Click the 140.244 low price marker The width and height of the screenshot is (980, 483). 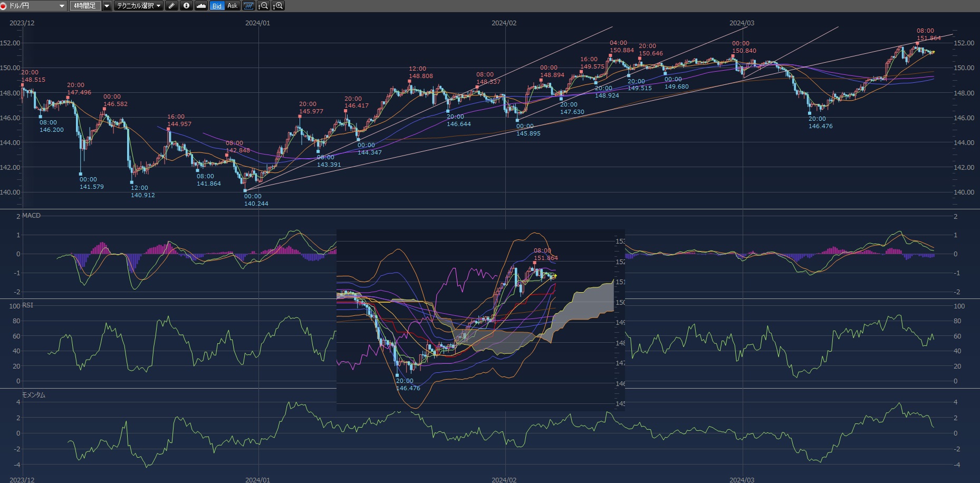coord(256,204)
